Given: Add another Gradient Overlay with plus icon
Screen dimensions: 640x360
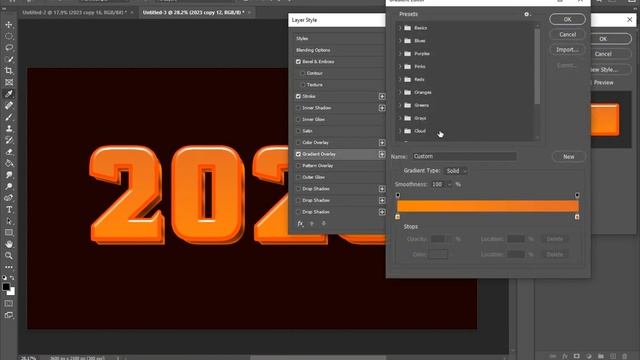Looking at the screenshot, I should pyautogui.click(x=382, y=154).
